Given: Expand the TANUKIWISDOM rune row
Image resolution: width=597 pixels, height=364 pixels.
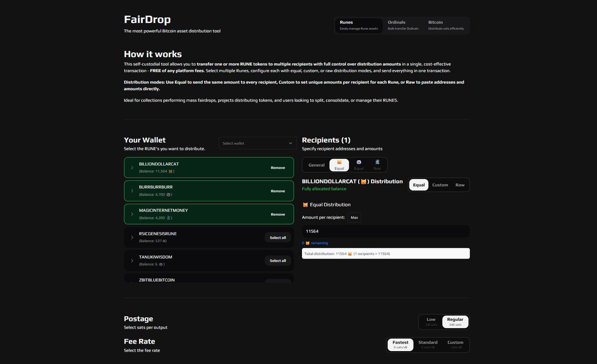Looking at the screenshot, I should [x=132, y=261].
